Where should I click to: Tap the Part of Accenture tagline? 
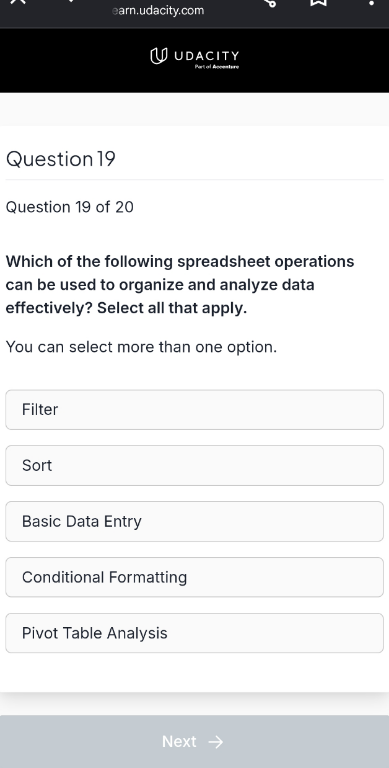click(x=217, y=67)
